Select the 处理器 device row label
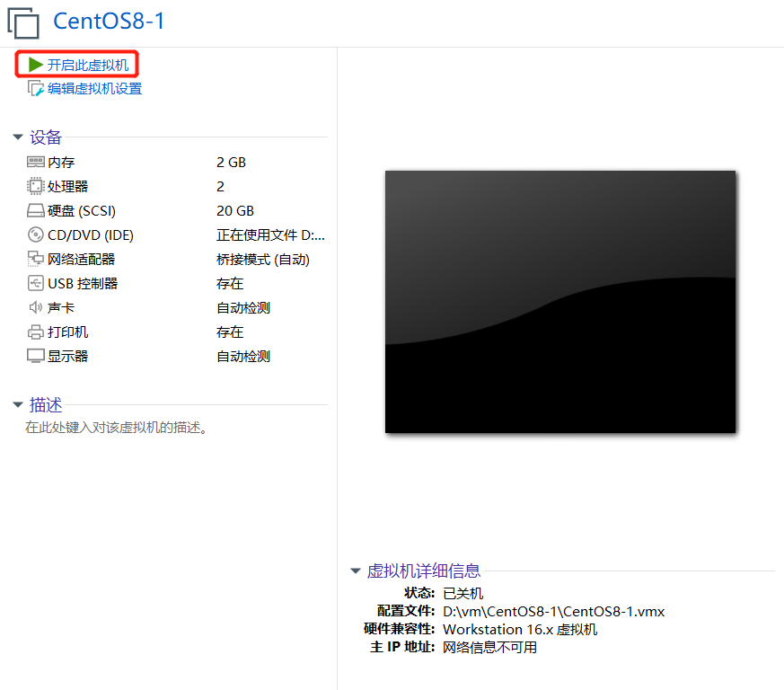Viewport: 784px width, 690px height. pyautogui.click(x=68, y=186)
